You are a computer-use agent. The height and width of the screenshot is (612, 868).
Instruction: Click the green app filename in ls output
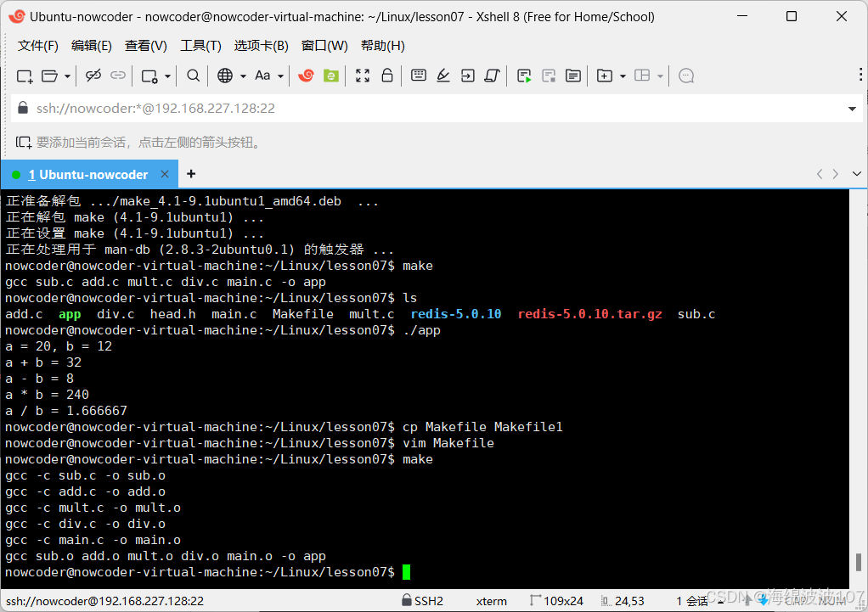point(70,314)
